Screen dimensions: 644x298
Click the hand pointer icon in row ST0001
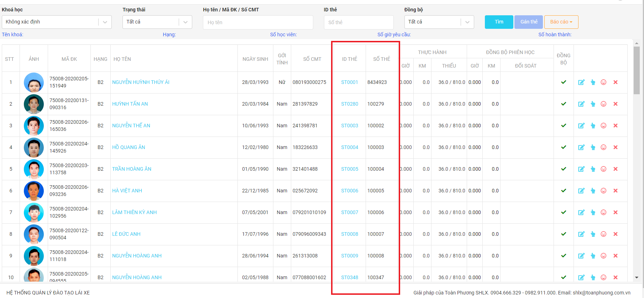(593, 82)
